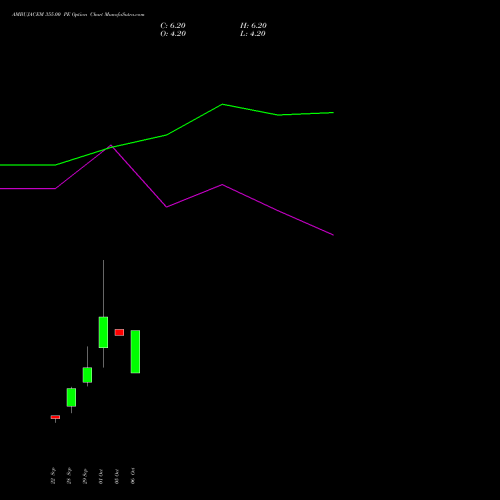Click the '01 Oct' date axis label
This screenshot has height=500, width=500.
click(x=101, y=476)
